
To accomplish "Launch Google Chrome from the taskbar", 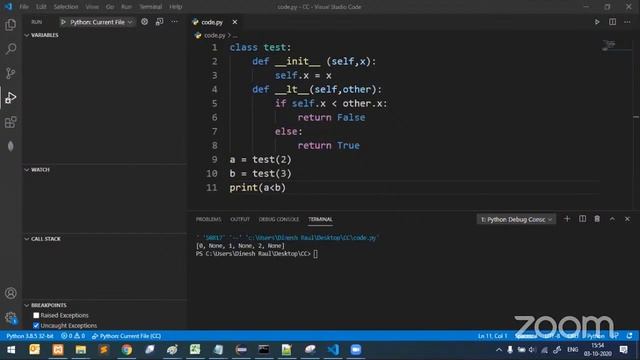I will pos(127,350).
